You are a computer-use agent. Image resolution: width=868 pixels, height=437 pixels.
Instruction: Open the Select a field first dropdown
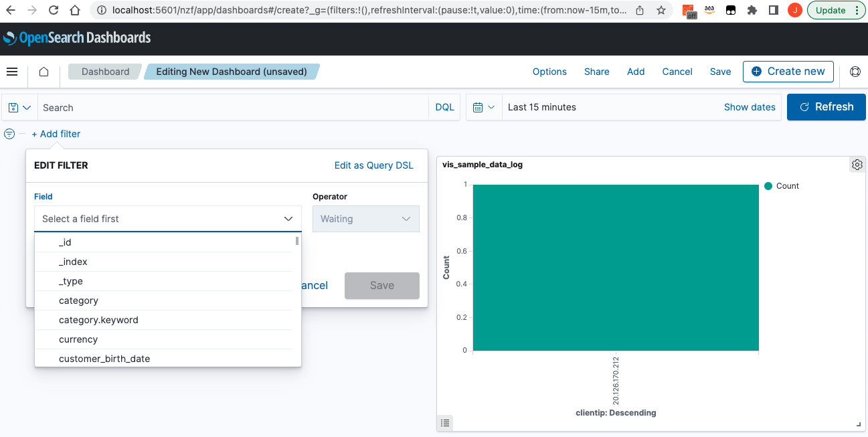click(x=167, y=219)
